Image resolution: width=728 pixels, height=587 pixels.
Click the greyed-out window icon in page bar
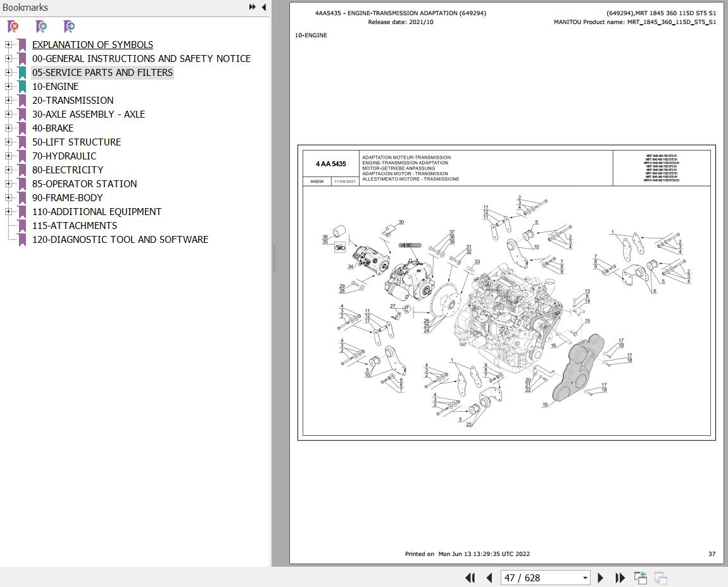click(661, 578)
